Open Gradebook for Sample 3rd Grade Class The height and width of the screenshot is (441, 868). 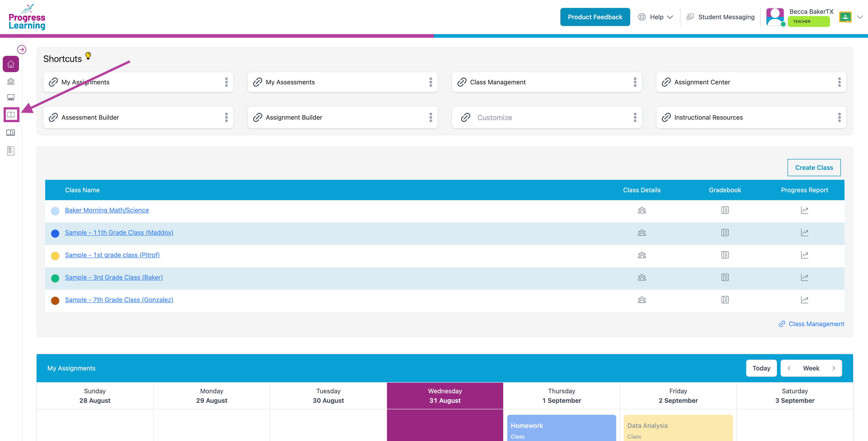[725, 277]
